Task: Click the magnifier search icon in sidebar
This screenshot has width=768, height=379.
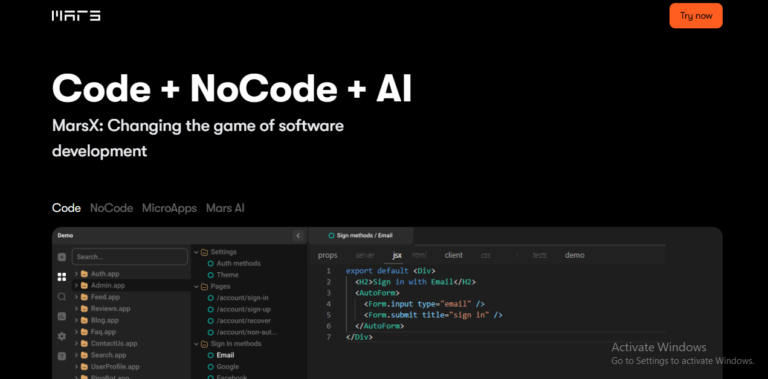Action: [x=62, y=297]
